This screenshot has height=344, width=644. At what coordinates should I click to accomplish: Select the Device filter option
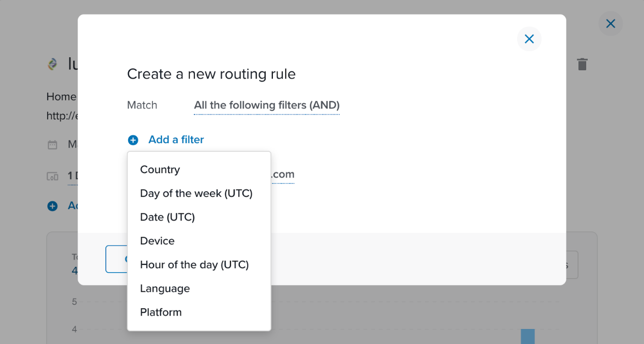point(157,241)
